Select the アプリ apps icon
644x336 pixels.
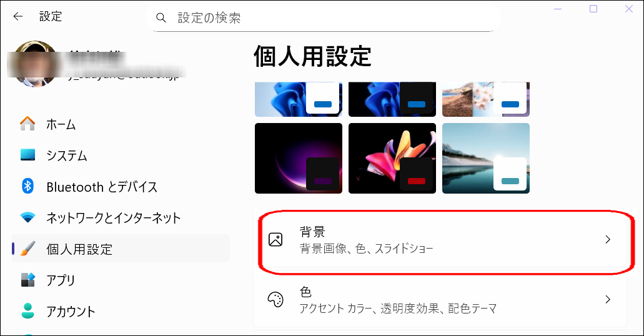coord(27,280)
